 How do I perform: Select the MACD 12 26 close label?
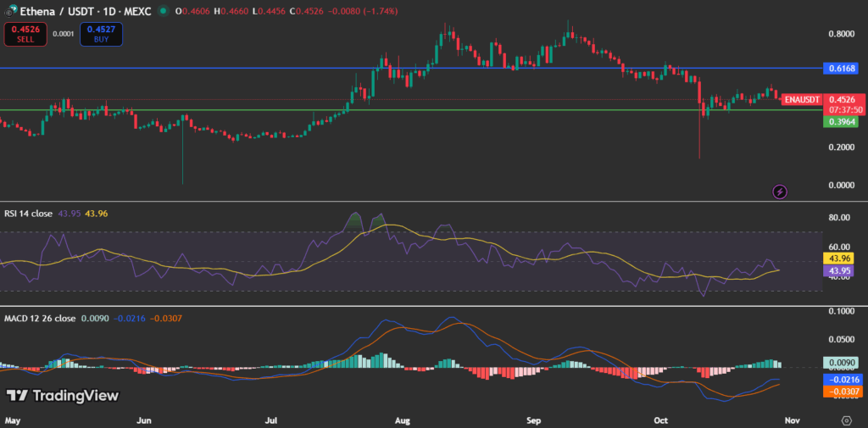37,319
